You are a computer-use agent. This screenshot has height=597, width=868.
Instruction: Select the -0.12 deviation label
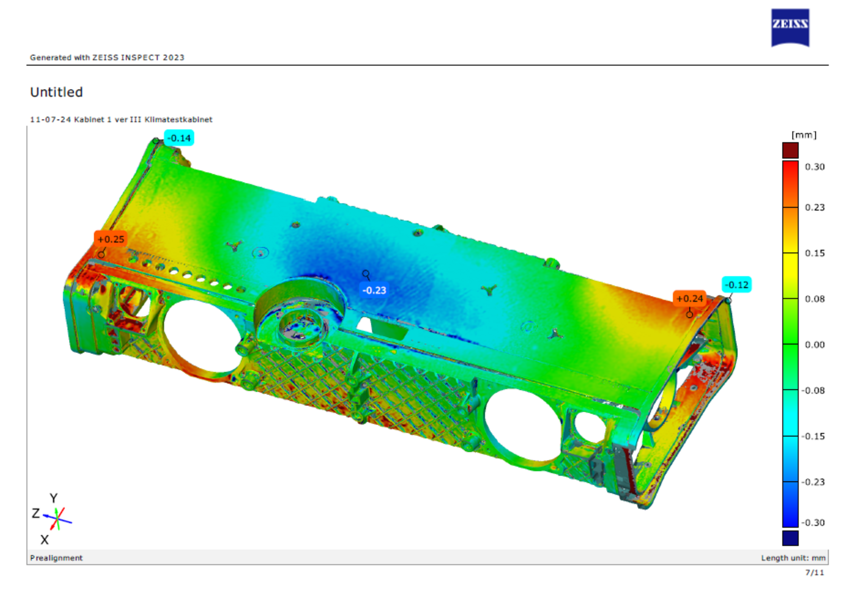(737, 285)
